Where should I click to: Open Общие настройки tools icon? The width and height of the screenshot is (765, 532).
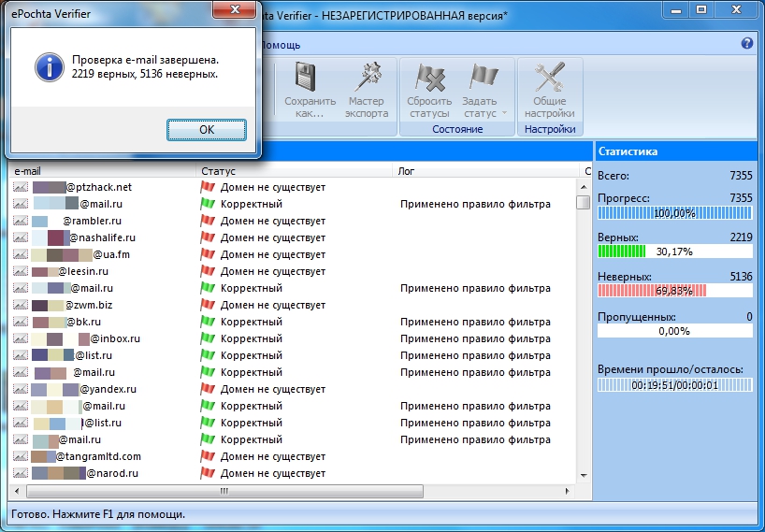tap(549, 77)
